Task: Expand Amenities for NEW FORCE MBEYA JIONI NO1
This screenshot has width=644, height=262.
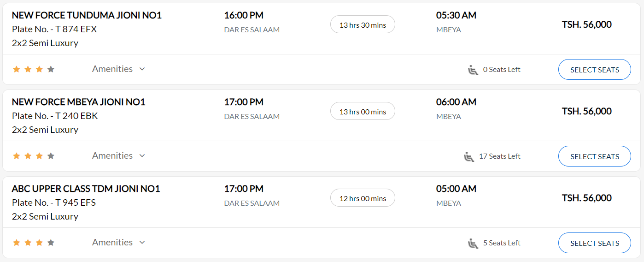Action: pos(119,155)
